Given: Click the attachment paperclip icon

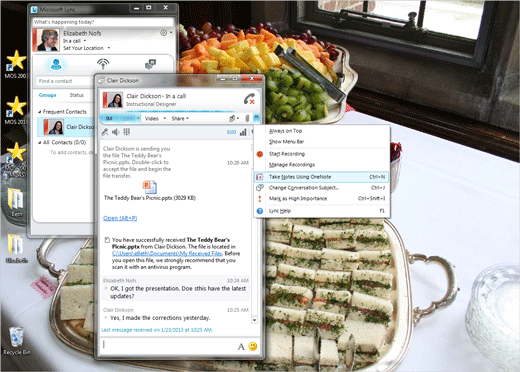Looking at the screenshot, I should point(247,118).
